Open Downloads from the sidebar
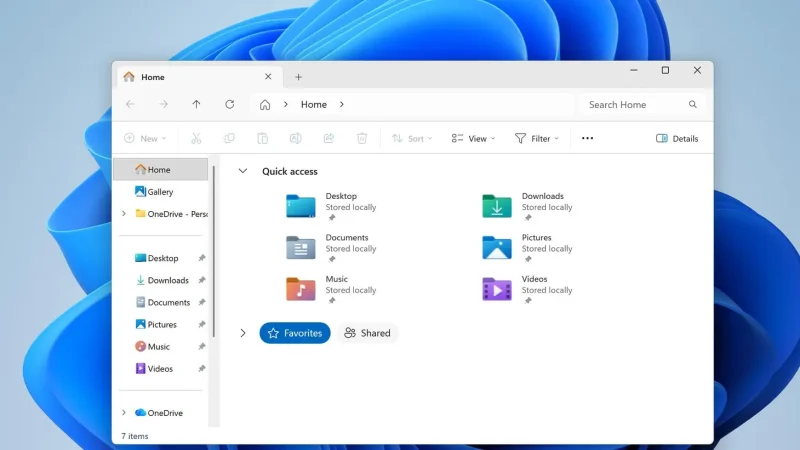800x450 pixels. tap(162, 280)
